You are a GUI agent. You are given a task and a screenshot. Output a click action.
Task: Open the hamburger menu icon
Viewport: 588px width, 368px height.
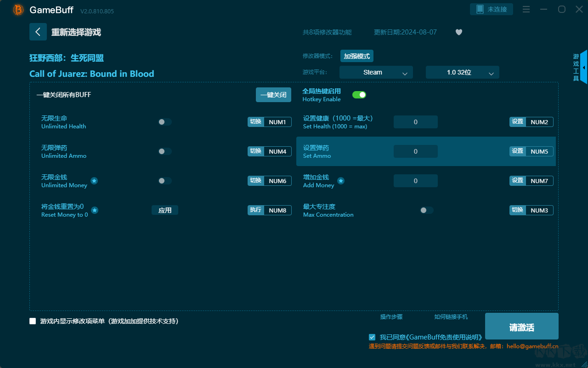[x=526, y=10]
